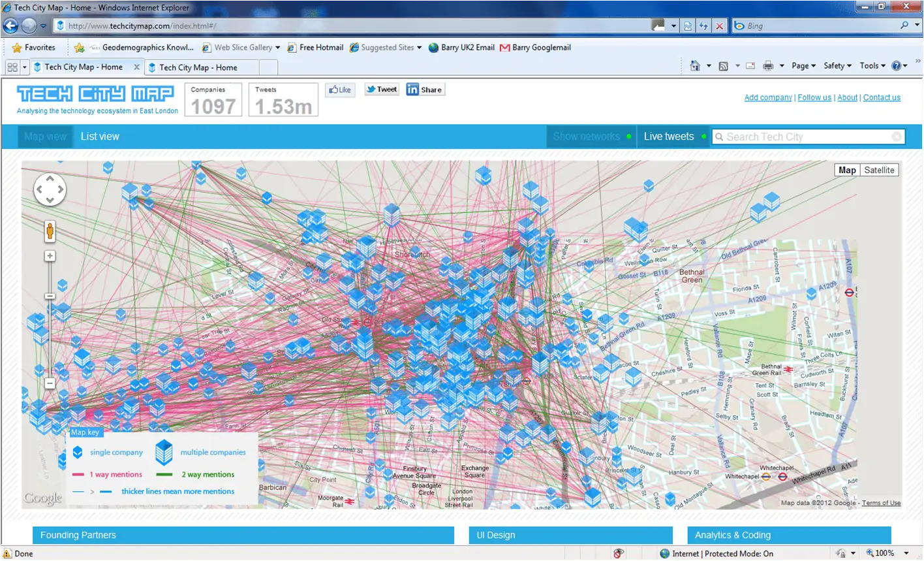This screenshot has width=924, height=561.
Task: Open the Safety menu
Action: [837, 66]
